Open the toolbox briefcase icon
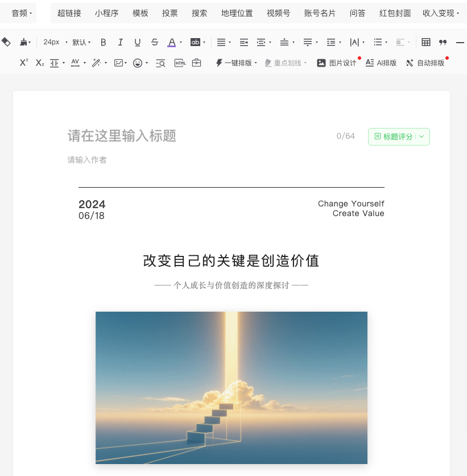The height and width of the screenshot is (476, 467). [196, 63]
